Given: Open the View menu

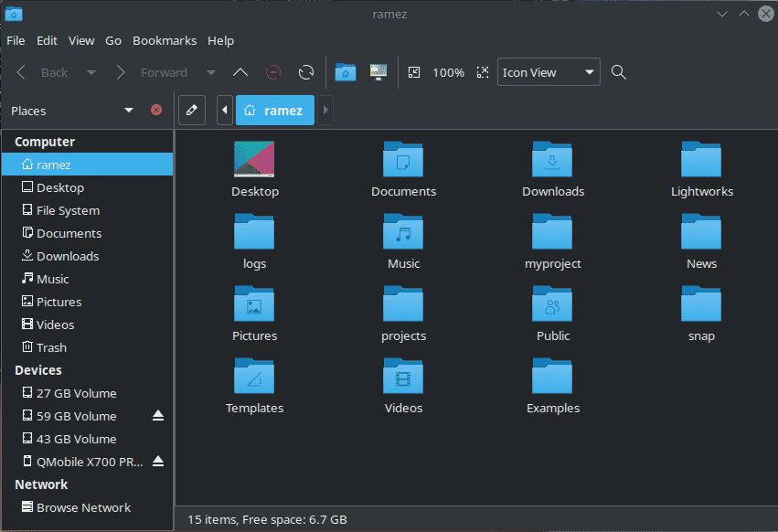Looking at the screenshot, I should 81,41.
